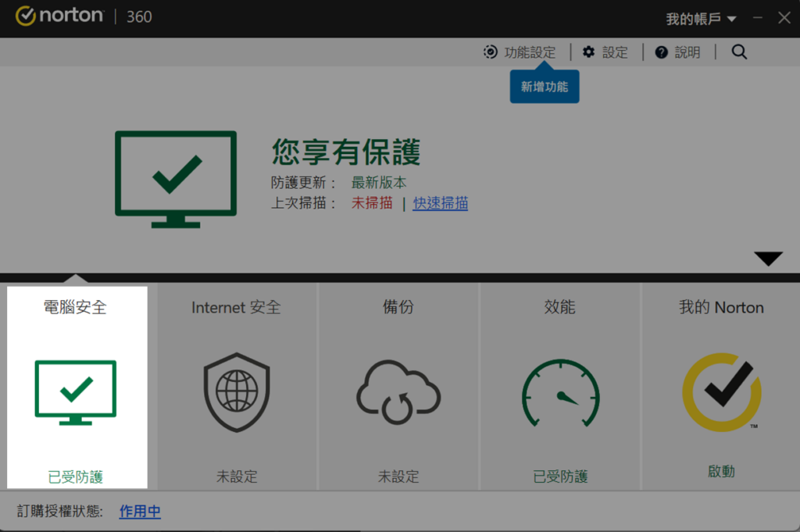Click 未設定 under Internet 安全

pos(237,477)
